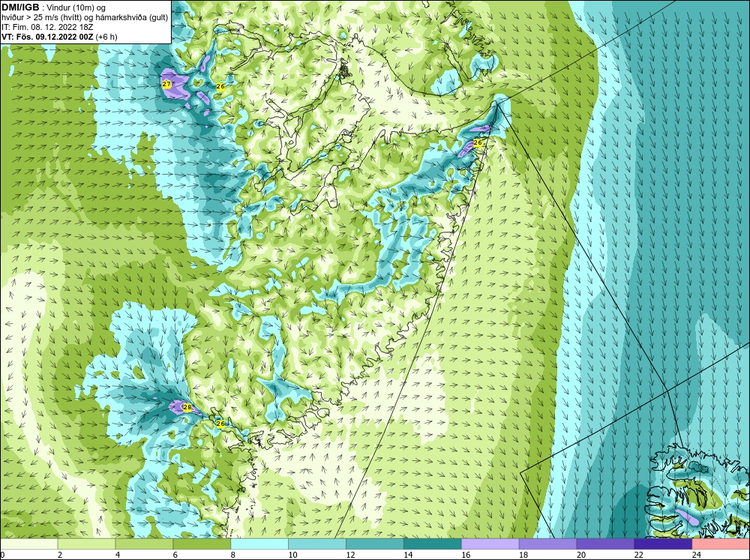The height and width of the screenshot is (560, 750).
Task: Click the yellow 26 marker beside the 27 marker
Action: [220, 86]
